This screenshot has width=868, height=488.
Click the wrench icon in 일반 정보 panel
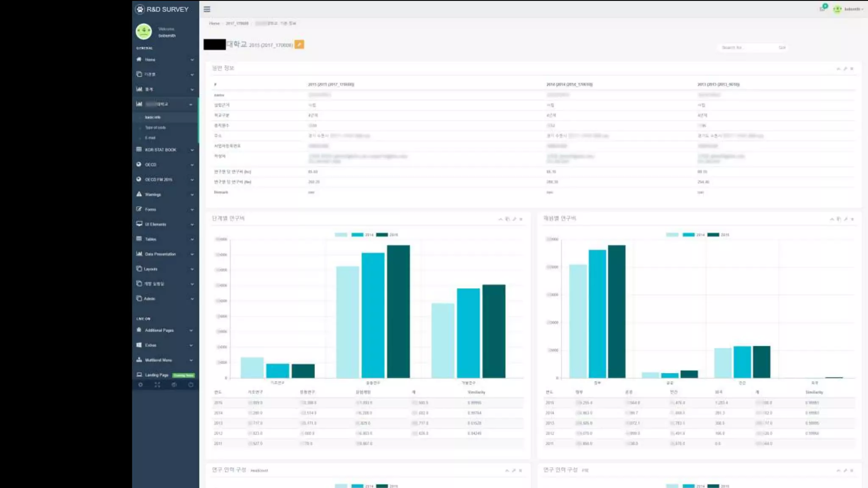pos(845,69)
